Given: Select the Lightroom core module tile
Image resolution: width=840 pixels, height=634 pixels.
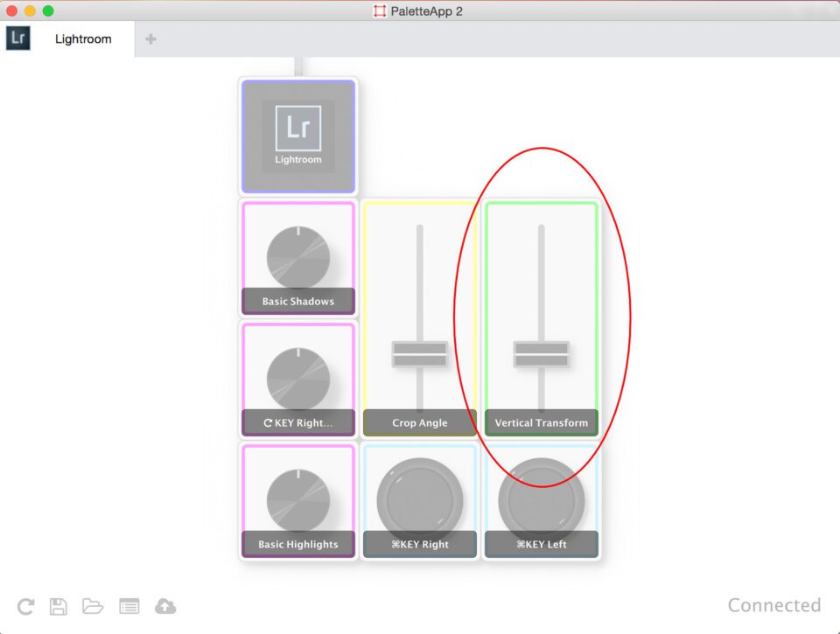Looking at the screenshot, I should (298, 136).
